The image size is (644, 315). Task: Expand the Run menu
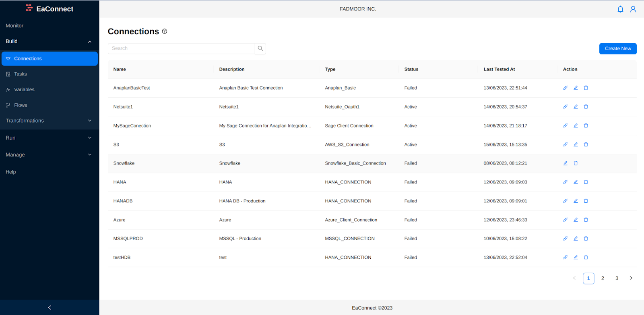50,138
